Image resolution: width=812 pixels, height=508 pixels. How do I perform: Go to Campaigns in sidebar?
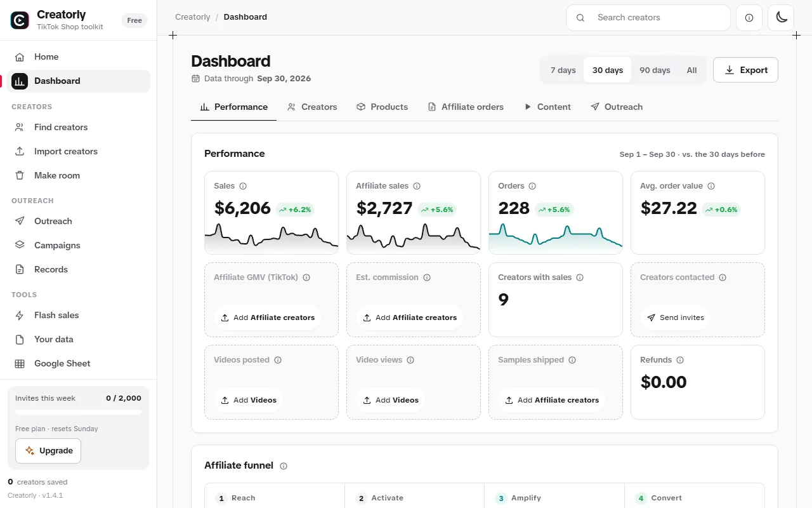(79, 245)
